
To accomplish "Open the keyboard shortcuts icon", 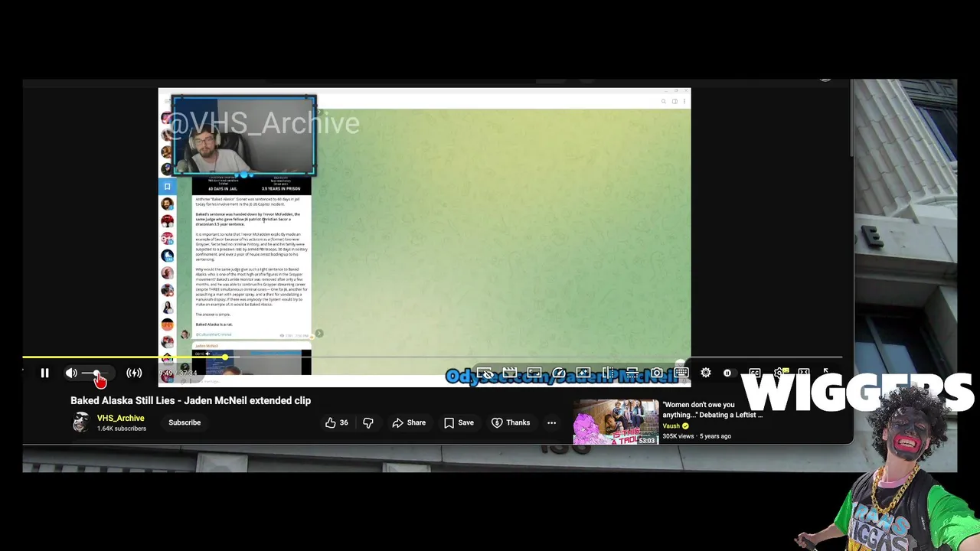I will coord(681,373).
